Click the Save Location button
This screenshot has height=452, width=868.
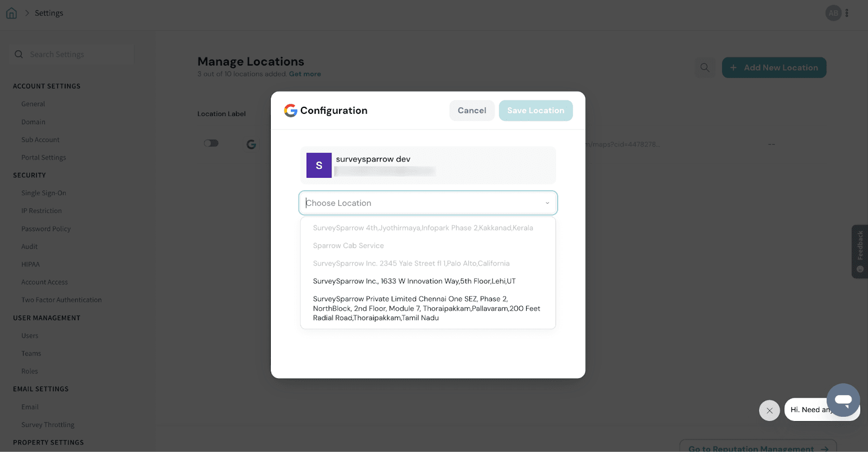point(535,111)
